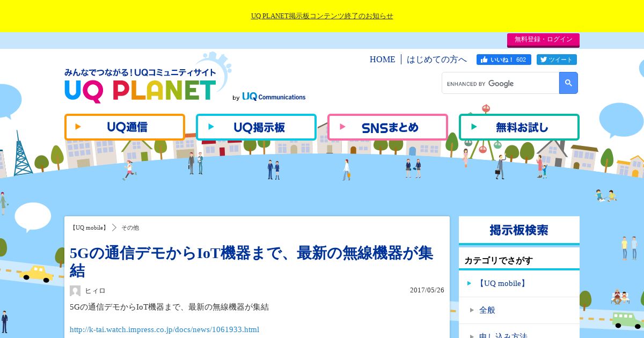The height and width of the screenshot is (338, 644).
Task: Open the 無料お試し menu item
Action: pos(519,127)
